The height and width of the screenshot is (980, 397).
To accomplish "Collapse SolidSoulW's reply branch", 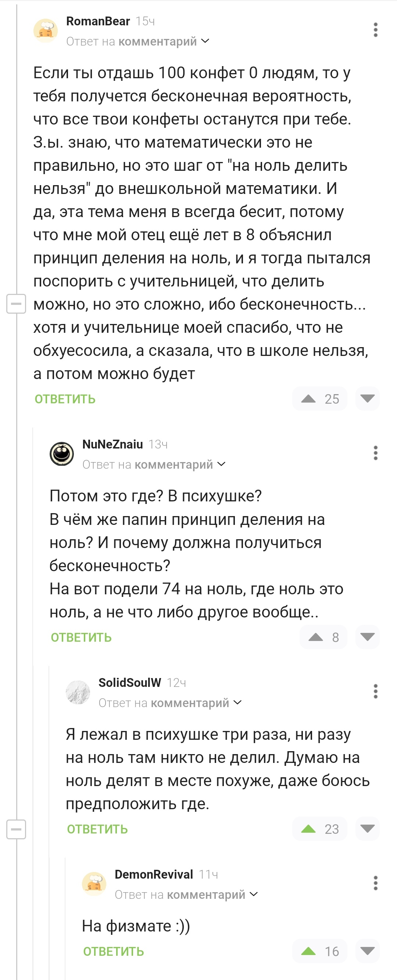I will pyautogui.click(x=16, y=829).
